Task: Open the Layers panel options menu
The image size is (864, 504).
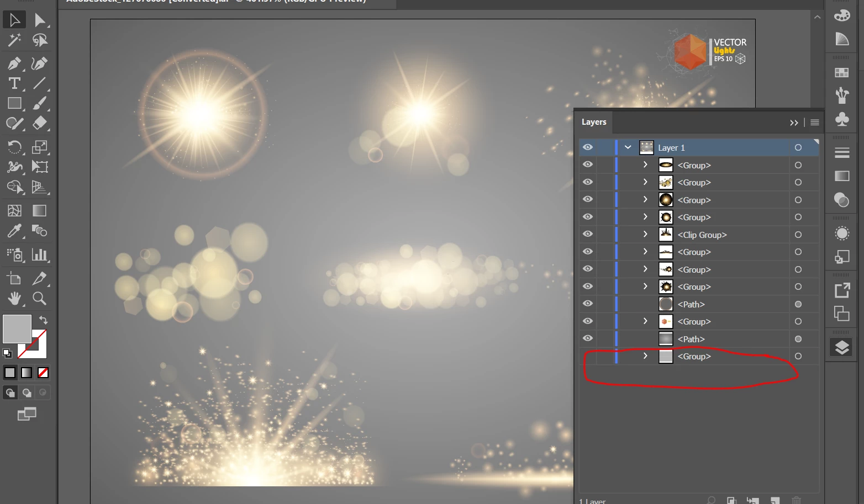Action: click(x=815, y=123)
